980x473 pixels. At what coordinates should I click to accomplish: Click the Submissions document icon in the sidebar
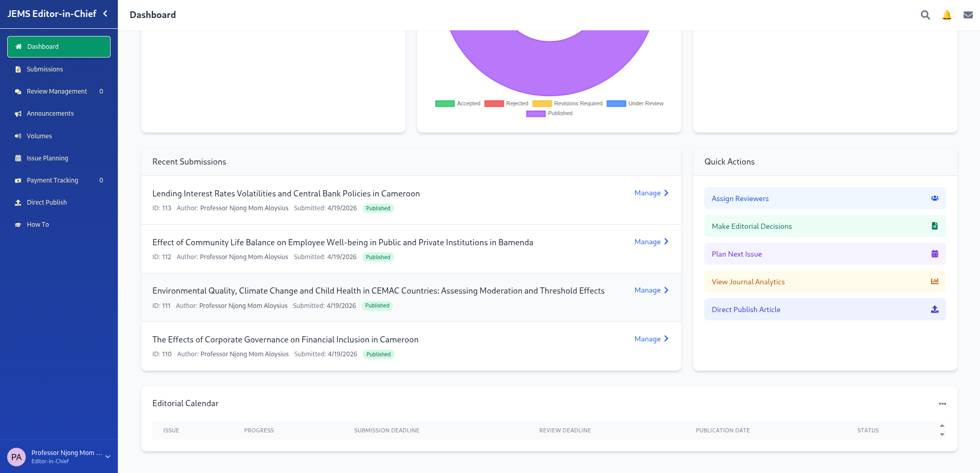coord(18,69)
